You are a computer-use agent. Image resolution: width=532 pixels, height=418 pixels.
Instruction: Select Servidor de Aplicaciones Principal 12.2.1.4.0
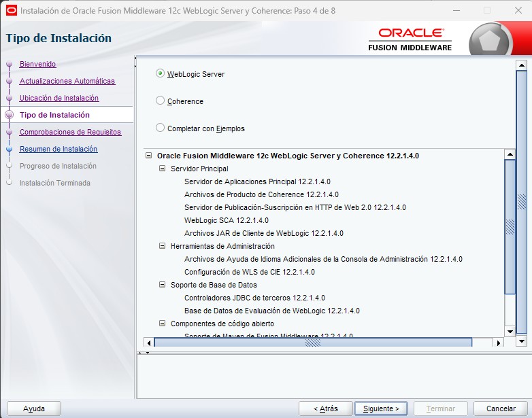point(257,181)
